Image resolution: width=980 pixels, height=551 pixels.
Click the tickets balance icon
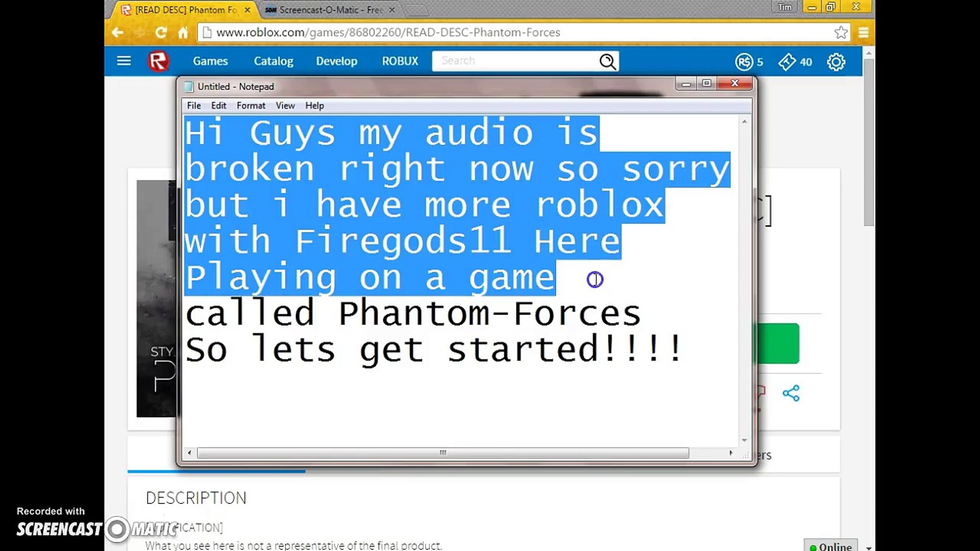click(787, 62)
